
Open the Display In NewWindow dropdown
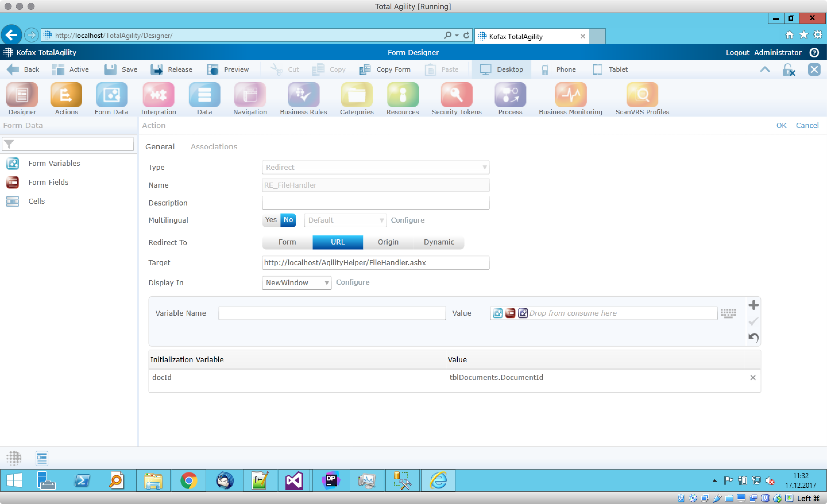point(296,282)
